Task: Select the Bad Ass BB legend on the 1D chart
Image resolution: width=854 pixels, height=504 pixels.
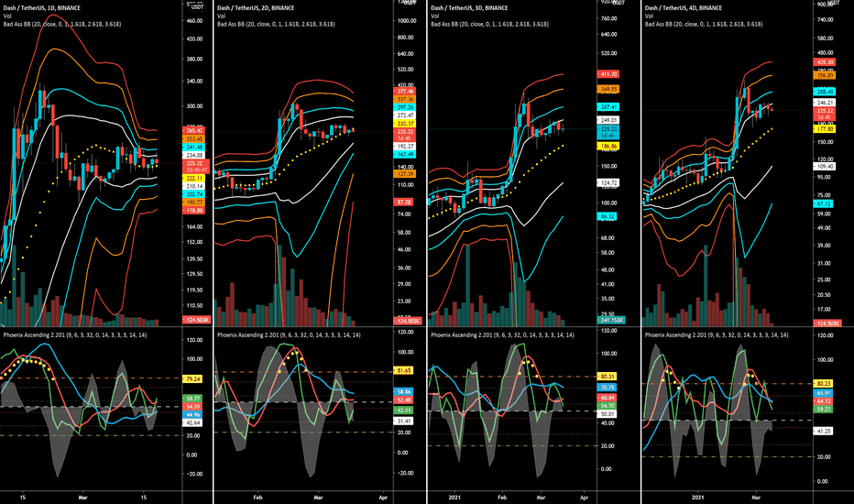Action: tap(62, 25)
